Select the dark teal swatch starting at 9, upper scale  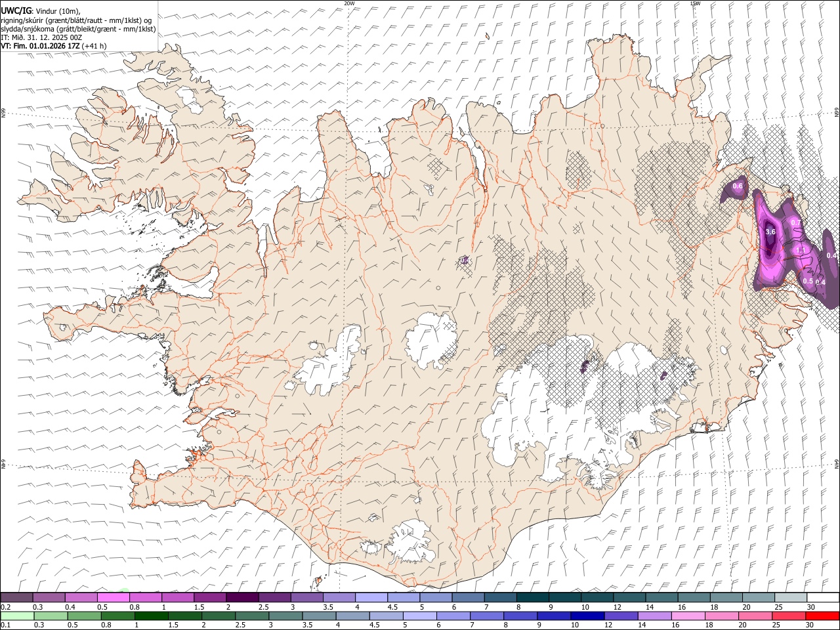[x=565, y=597]
